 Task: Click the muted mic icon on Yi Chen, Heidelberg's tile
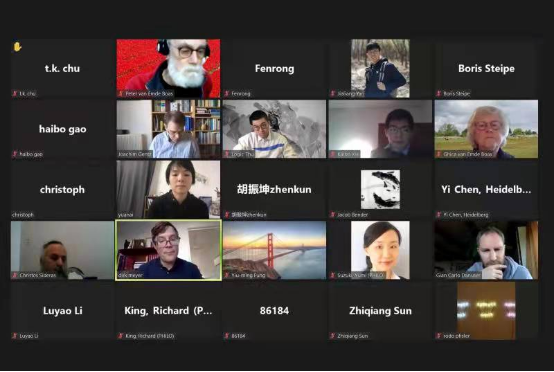[439, 214]
